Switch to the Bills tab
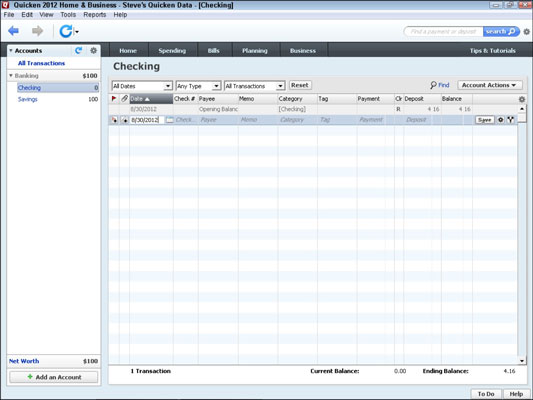This screenshot has width=533, height=400. (x=213, y=51)
